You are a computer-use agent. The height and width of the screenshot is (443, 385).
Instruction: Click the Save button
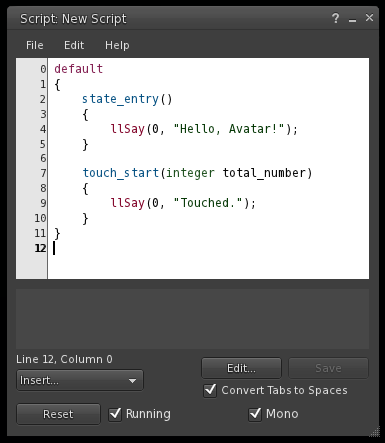[328, 368]
